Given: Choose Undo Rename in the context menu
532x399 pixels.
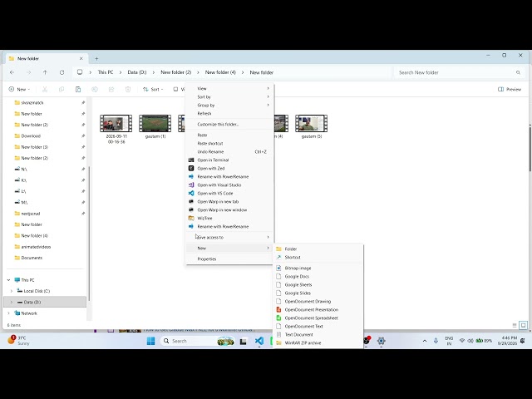Looking at the screenshot, I should [x=229, y=151].
